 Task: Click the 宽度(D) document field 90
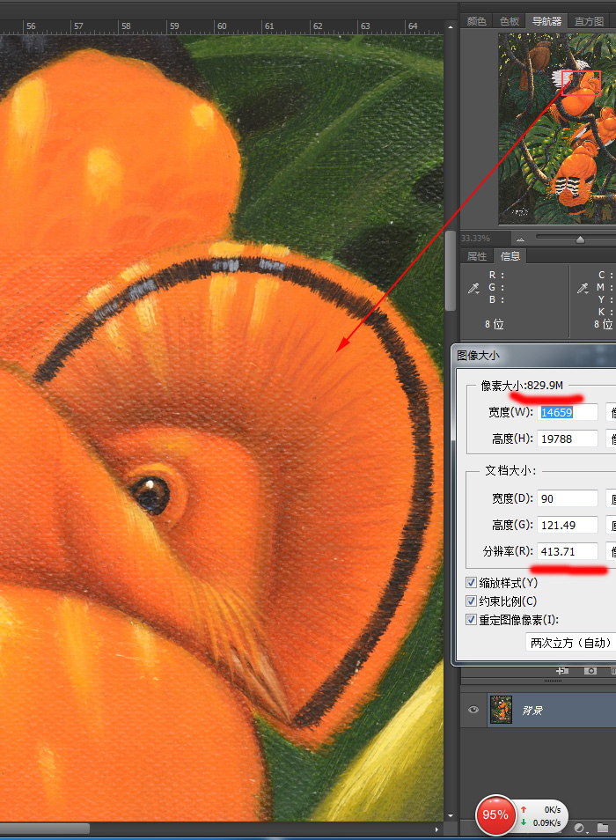[x=568, y=498]
